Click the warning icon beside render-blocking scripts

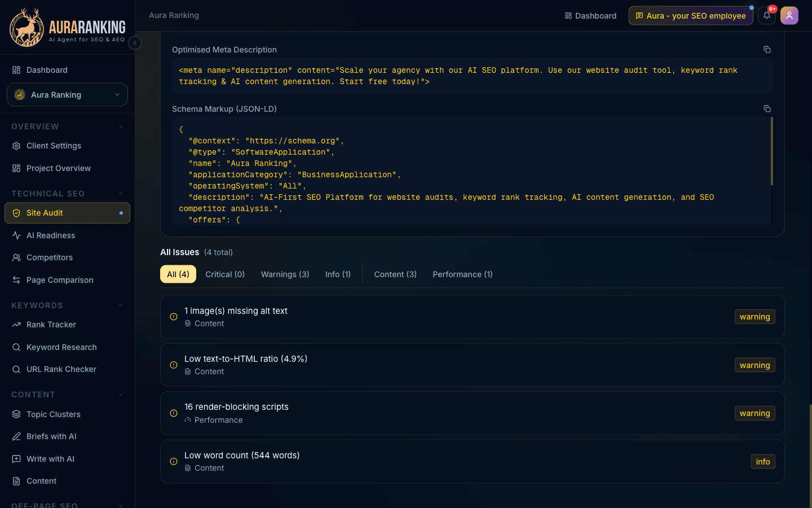click(174, 413)
